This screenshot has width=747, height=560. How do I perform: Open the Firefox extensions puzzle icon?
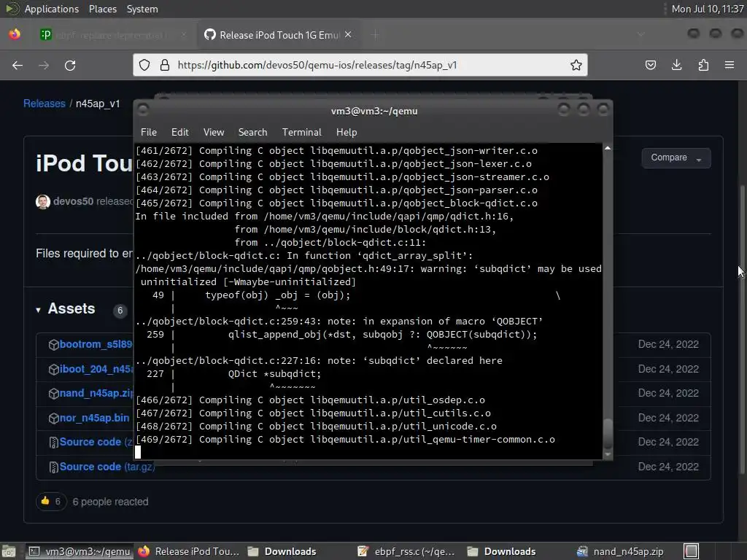703,65
